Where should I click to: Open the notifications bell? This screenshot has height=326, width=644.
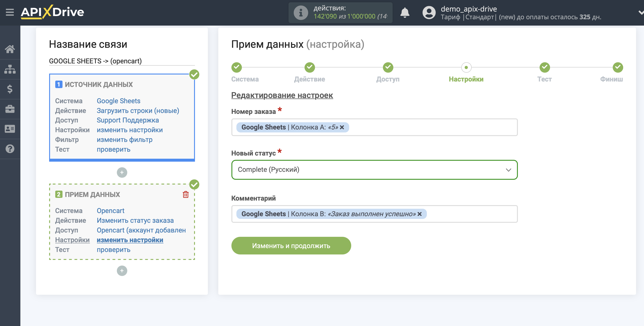tap(405, 12)
